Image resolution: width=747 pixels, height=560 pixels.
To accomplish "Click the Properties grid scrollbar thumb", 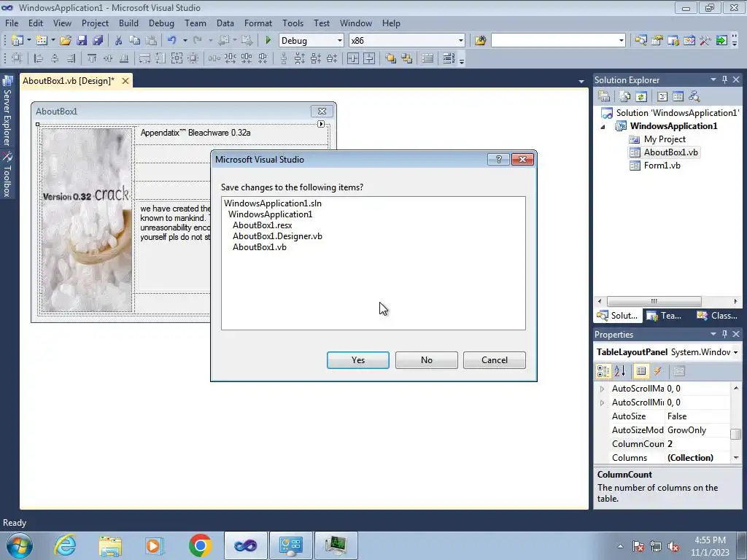I will 735,433.
